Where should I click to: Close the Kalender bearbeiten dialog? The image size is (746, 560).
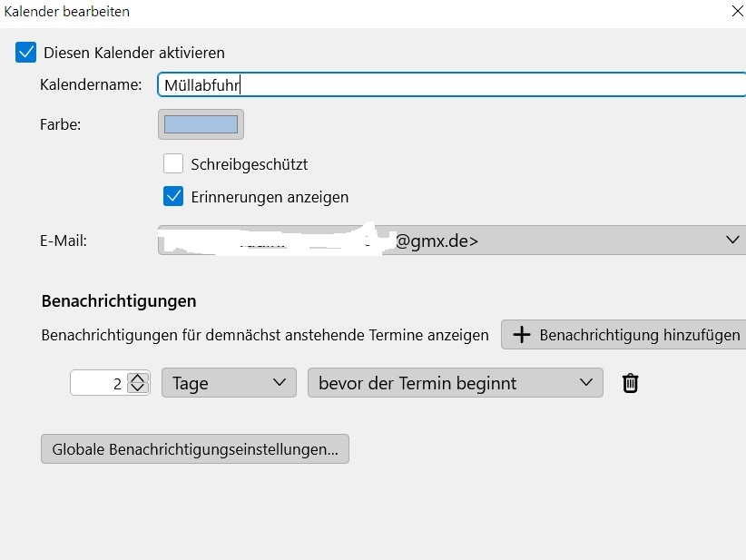tap(737, 12)
